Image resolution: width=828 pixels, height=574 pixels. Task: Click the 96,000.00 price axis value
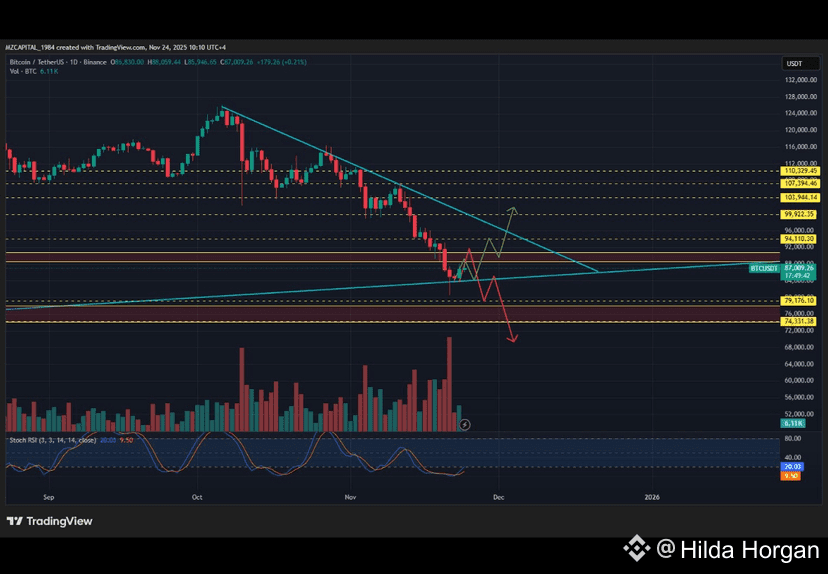point(801,230)
